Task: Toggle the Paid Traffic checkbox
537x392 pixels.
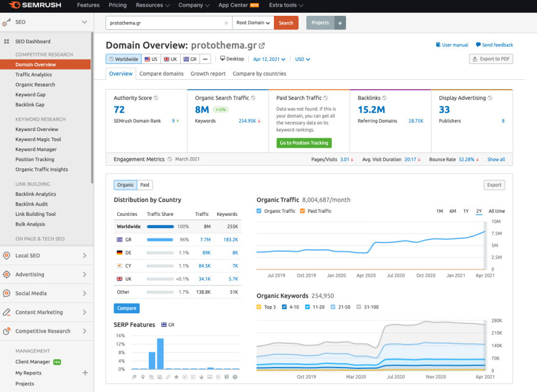Action: tap(302, 211)
